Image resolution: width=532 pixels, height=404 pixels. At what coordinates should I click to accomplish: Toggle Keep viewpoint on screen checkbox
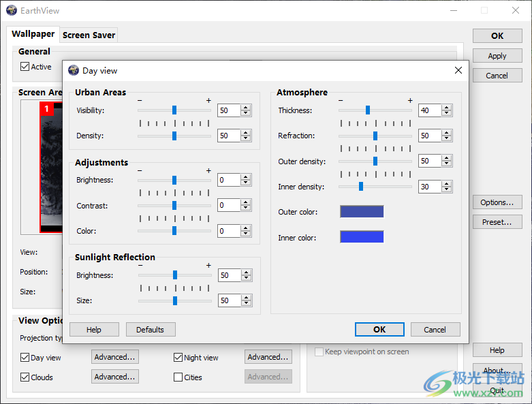pyautogui.click(x=319, y=352)
